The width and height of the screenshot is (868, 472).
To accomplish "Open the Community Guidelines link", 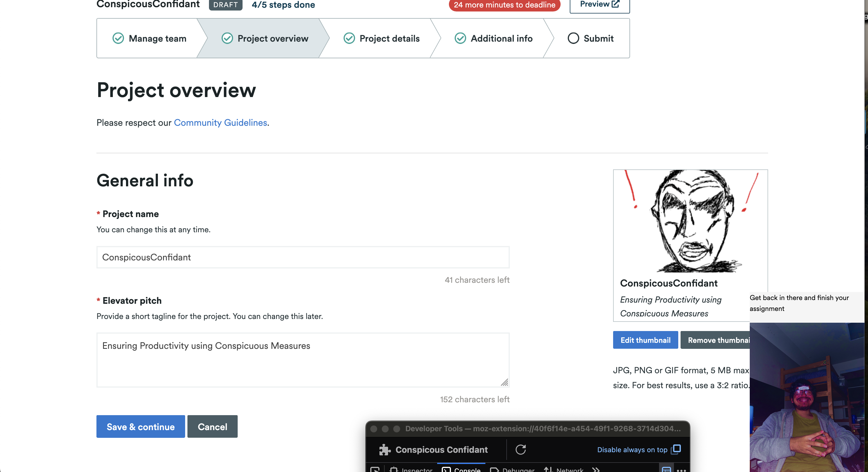I will pyautogui.click(x=220, y=123).
